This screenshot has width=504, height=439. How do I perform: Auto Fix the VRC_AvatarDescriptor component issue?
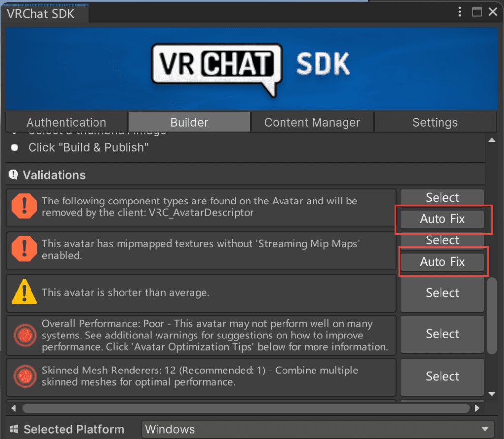click(x=442, y=219)
